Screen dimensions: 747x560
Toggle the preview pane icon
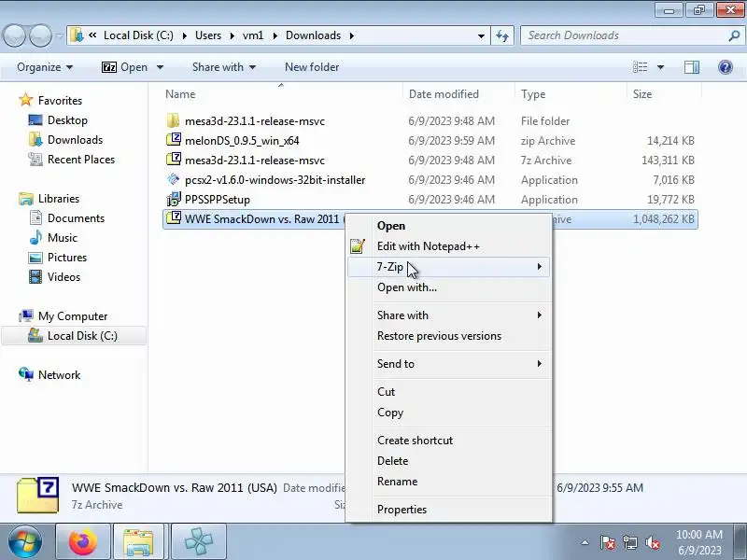click(692, 67)
